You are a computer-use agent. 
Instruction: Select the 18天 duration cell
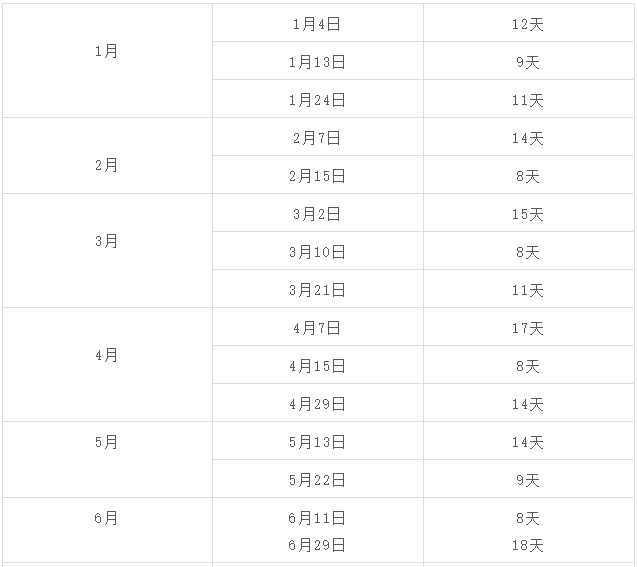(527, 545)
